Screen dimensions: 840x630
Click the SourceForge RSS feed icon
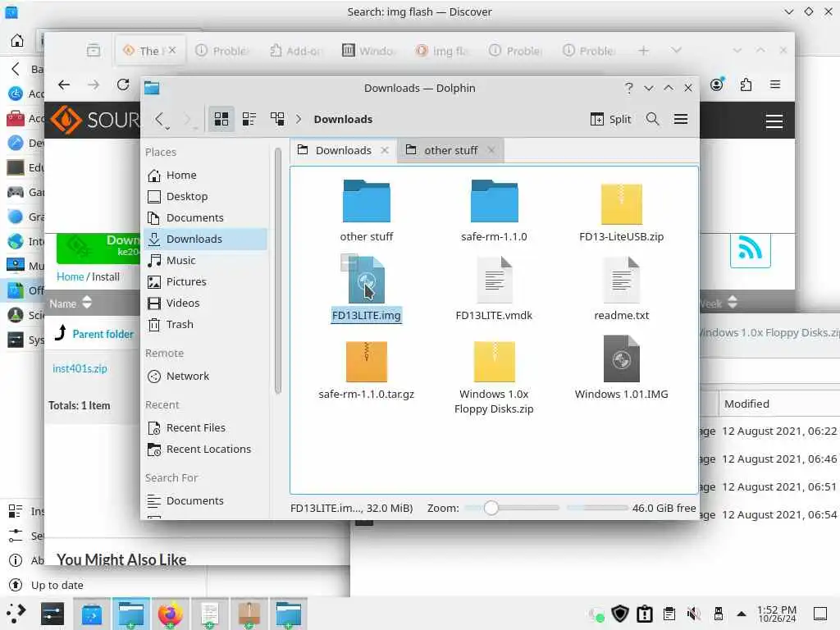[750, 249]
